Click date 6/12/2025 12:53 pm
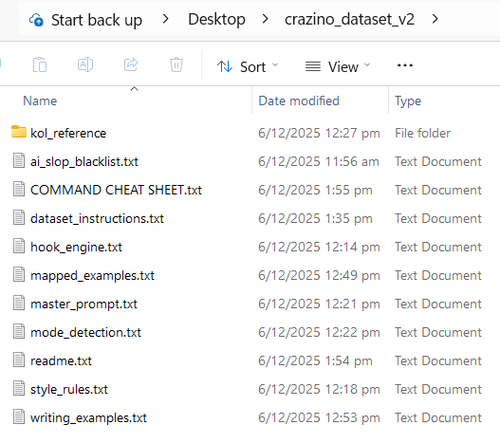This screenshot has height=442, width=500. [319, 418]
